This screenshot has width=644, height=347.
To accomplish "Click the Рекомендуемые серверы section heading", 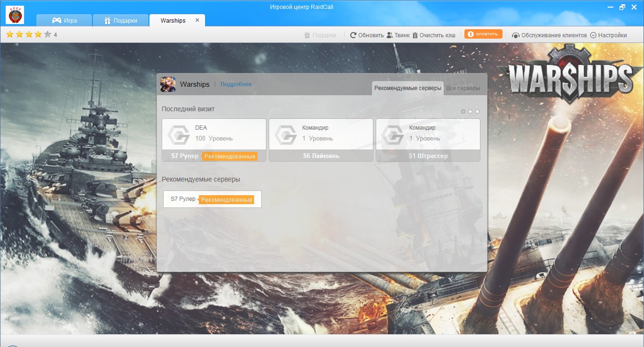I will pos(201,179).
